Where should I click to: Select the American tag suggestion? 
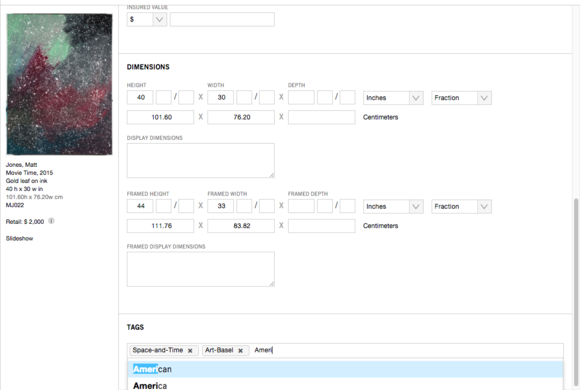(345, 369)
